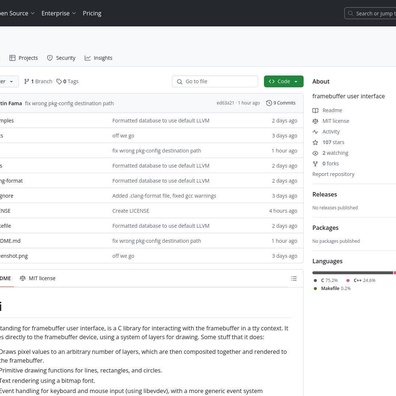Click the dark C segment of the language bar

[x=353, y=273]
